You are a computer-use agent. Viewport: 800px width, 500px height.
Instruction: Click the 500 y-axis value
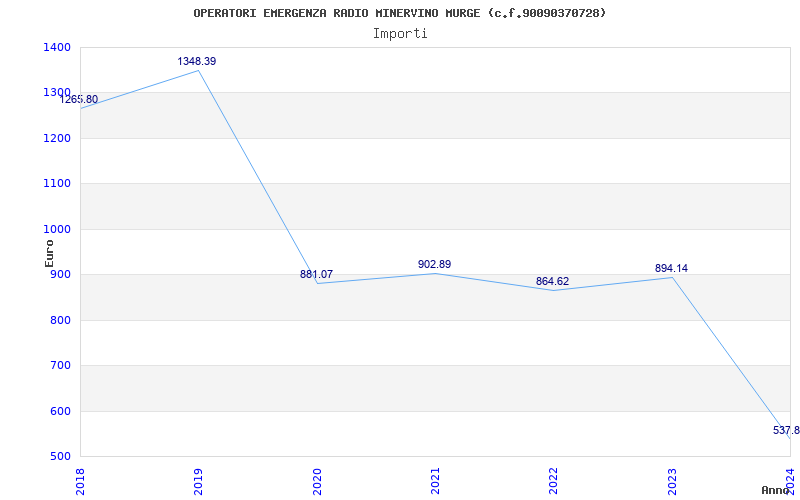tap(60, 456)
